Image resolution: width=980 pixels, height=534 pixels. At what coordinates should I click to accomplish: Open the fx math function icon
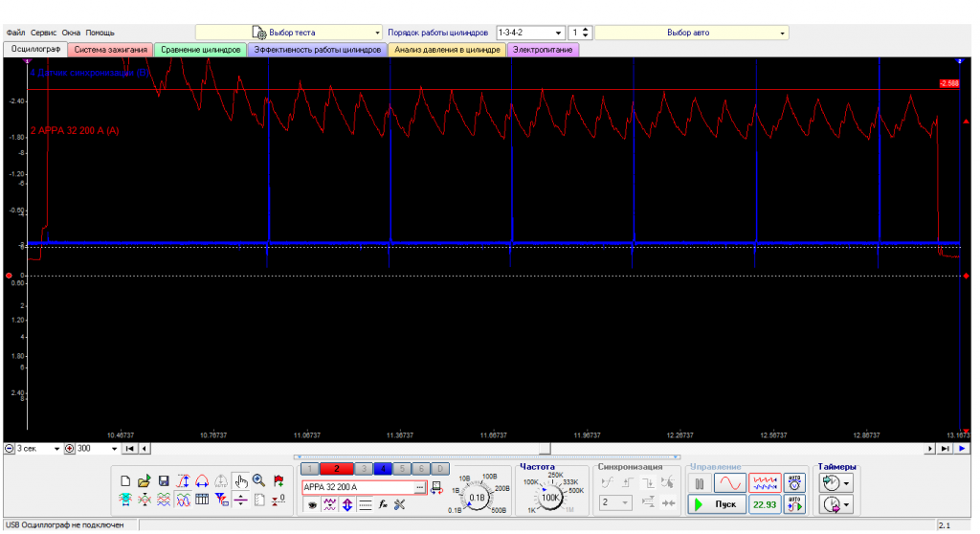[x=383, y=504]
